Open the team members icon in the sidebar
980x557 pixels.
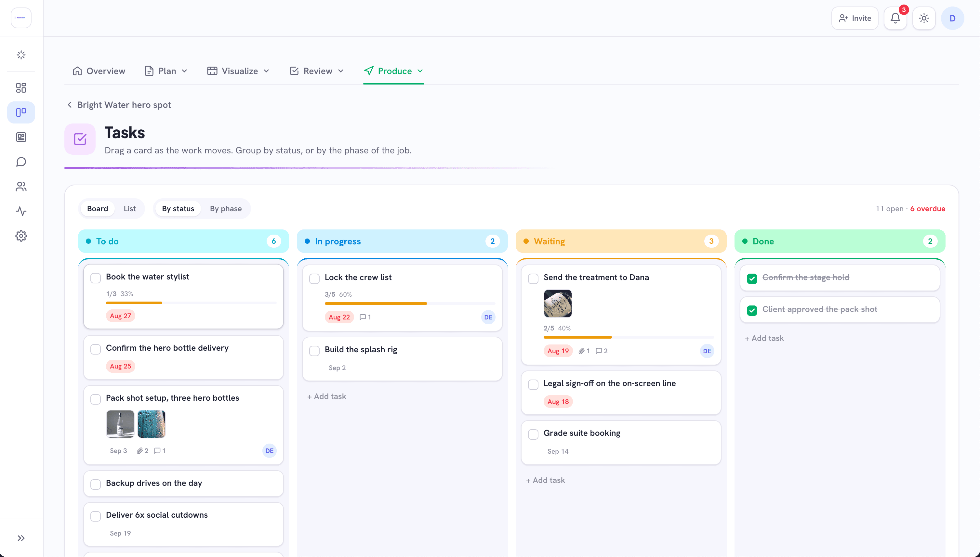coord(21,187)
